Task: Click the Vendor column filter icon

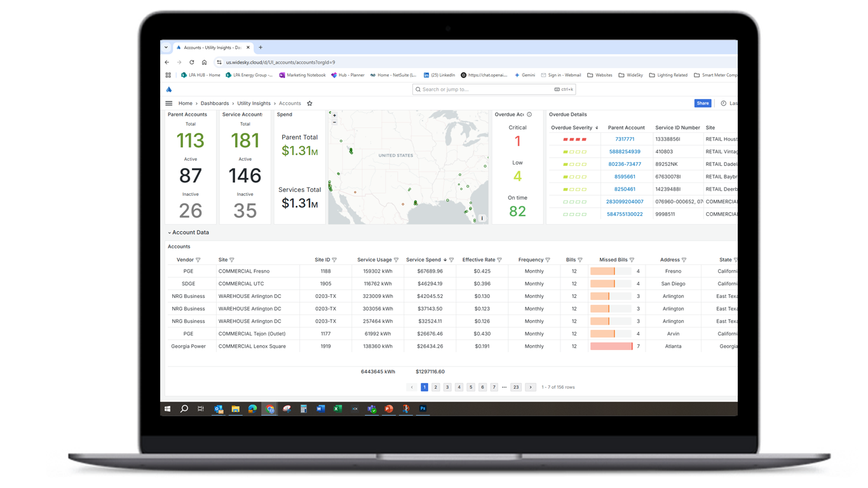Action: (198, 260)
